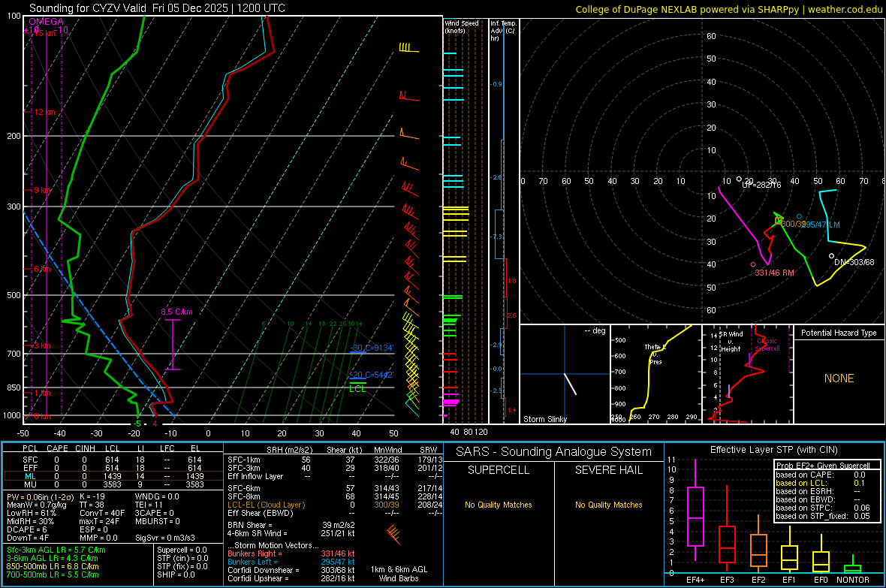Image resolution: width=886 pixels, height=588 pixels.
Task: Select the 'based on STPC:' row
Action: pyautogui.click(x=822, y=508)
